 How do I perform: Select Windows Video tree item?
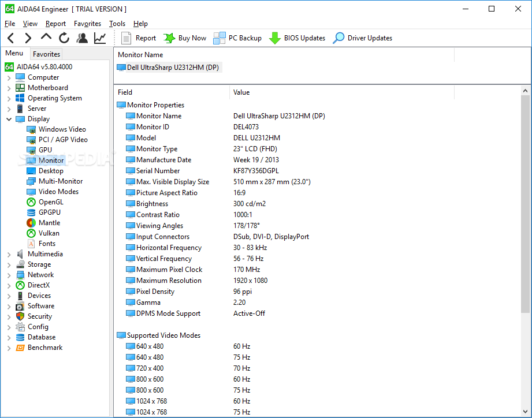pos(57,129)
